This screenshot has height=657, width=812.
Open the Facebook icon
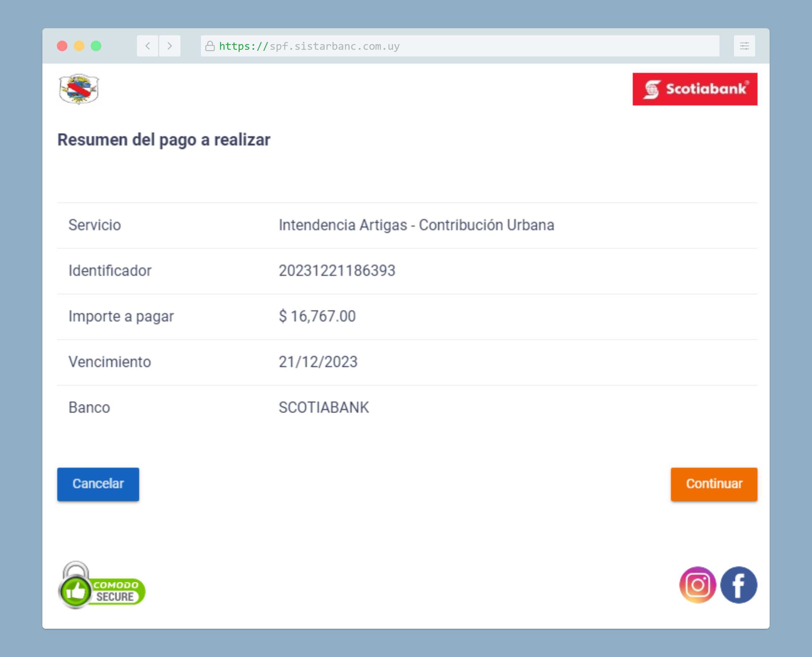739,585
